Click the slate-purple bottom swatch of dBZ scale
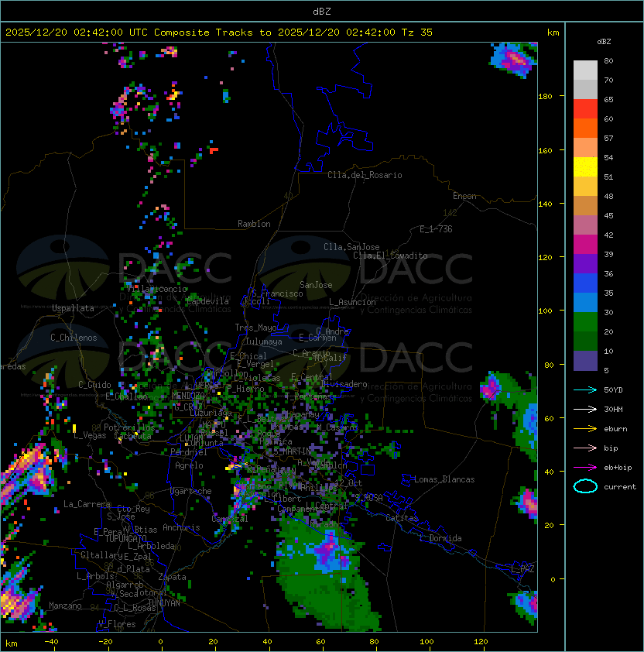 click(585, 361)
